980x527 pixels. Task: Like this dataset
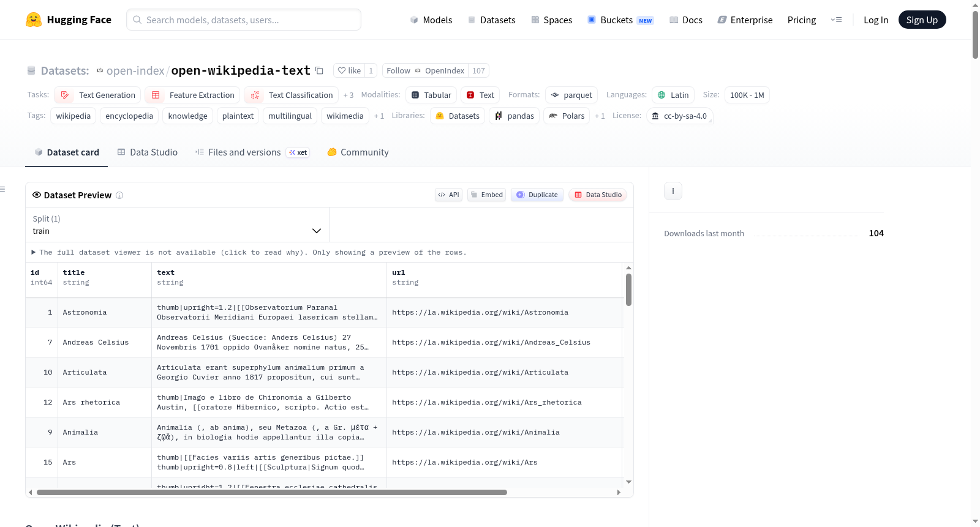point(349,70)
